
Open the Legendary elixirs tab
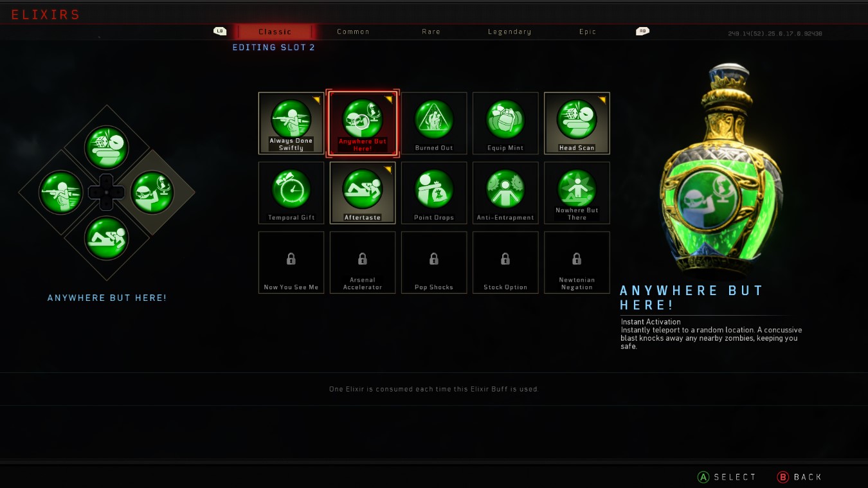tap(509, 32)
